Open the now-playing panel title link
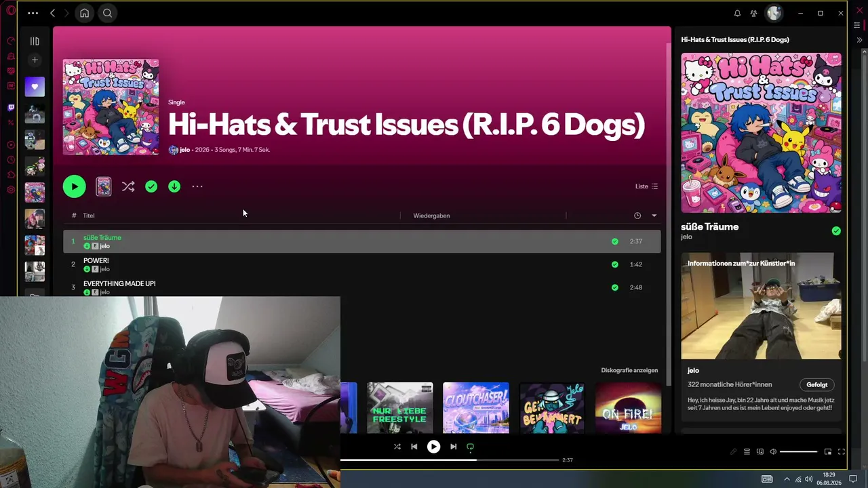This screenshot has width=868, height=488. (735, 39)
